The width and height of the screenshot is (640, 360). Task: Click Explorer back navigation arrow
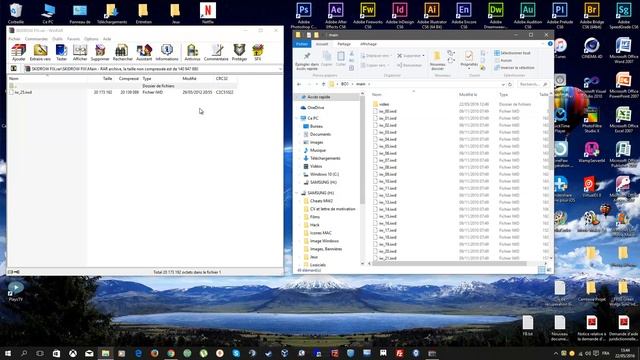pyautogui.click(x=299, y=84)
